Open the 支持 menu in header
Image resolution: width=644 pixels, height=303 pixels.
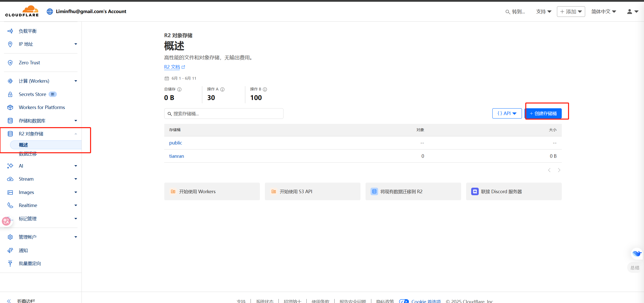(x=544, y=12)
